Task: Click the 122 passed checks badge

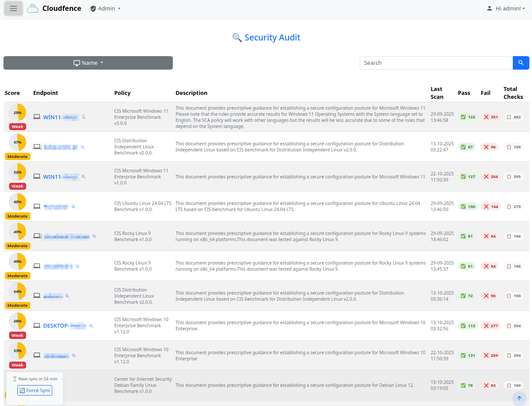Action: click(468, 117)
